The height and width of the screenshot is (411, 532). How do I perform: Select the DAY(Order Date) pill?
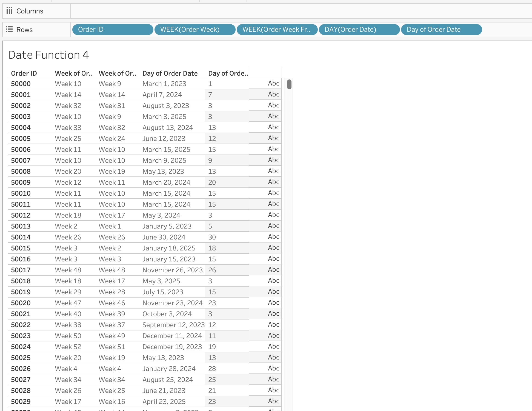[359, 30]
